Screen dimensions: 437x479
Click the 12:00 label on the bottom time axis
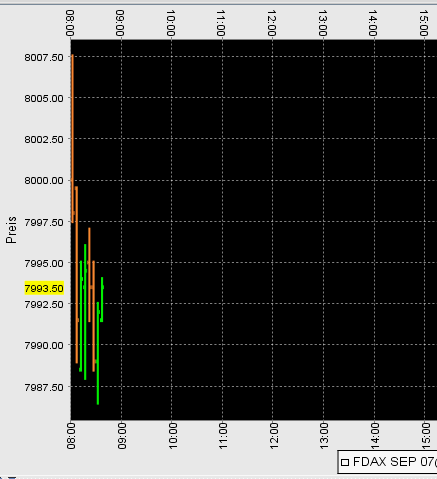point(273,436)
